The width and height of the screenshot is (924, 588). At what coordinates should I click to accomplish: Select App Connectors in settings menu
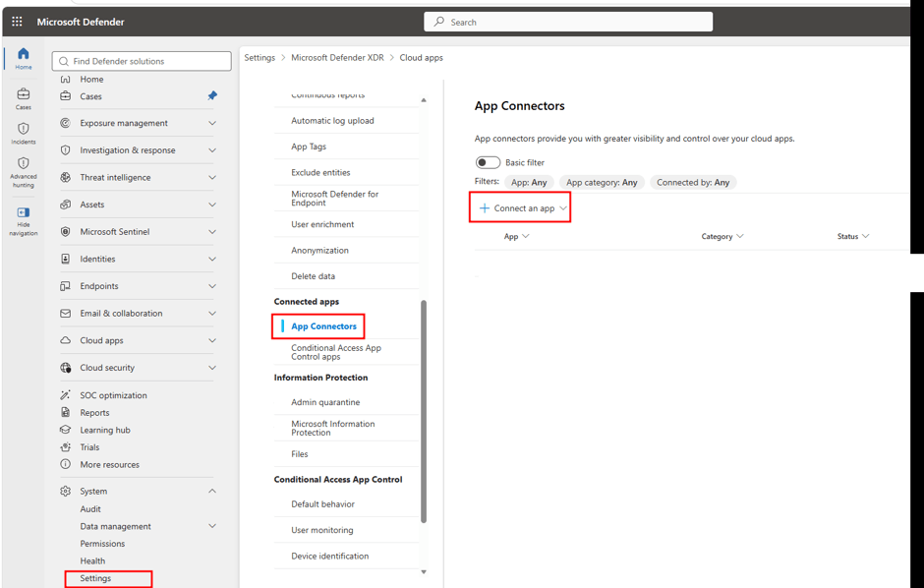323,326
